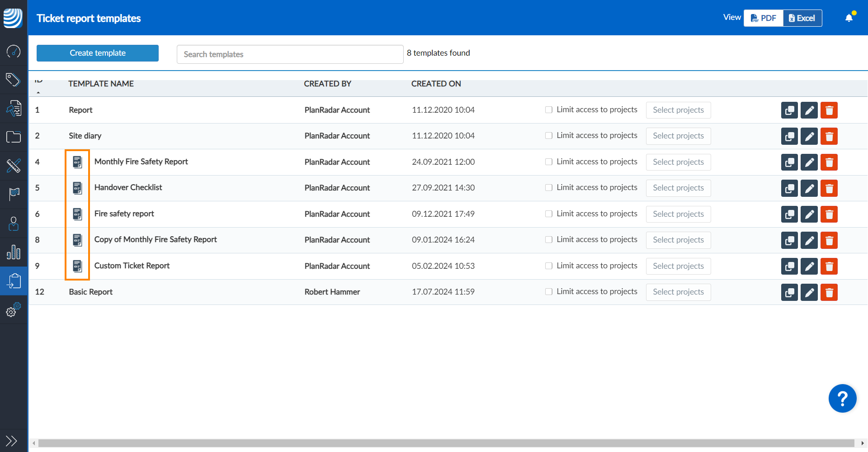Enable Limit access to projects for Report
Screen dimensions: 868x452
coord(549,110)
